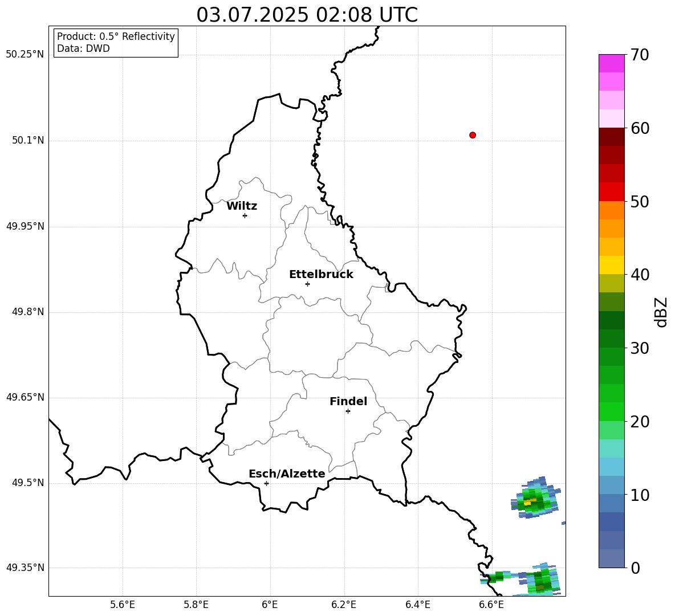Click the red dot marker on the map
This screenshot has height=616, width=675.
click(473, 135)
